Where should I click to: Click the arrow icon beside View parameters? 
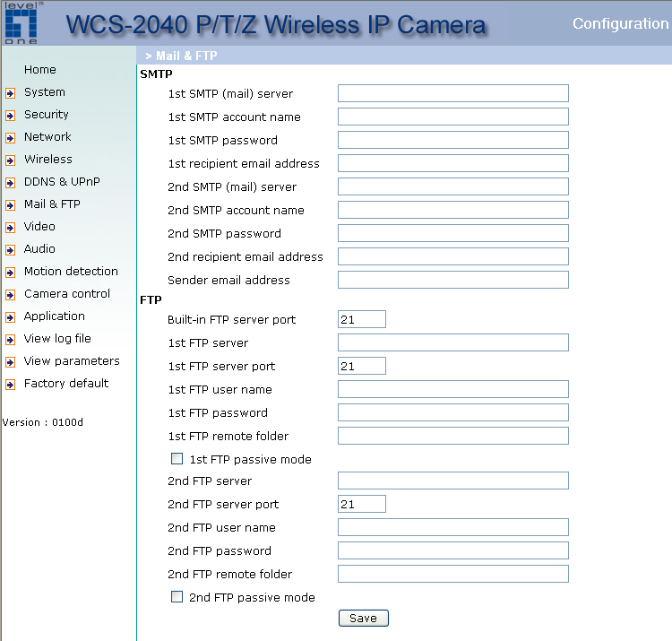coord(10,362)
